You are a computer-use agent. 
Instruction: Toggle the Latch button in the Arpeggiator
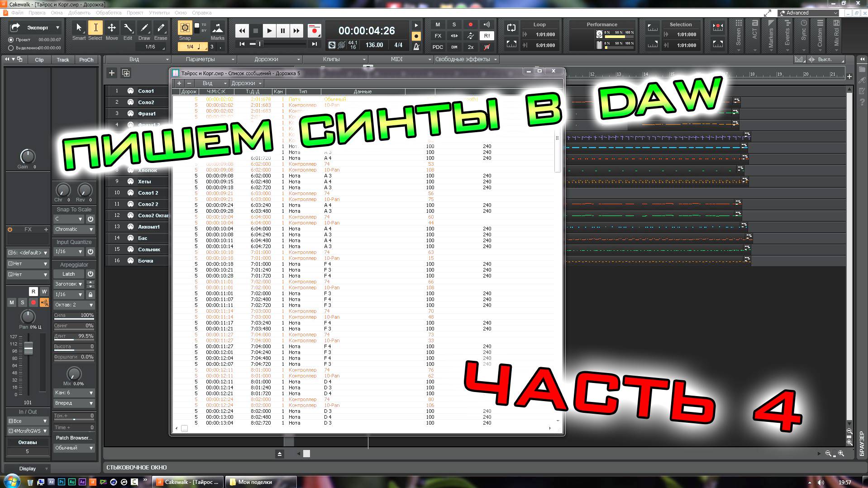pos(68,274)
